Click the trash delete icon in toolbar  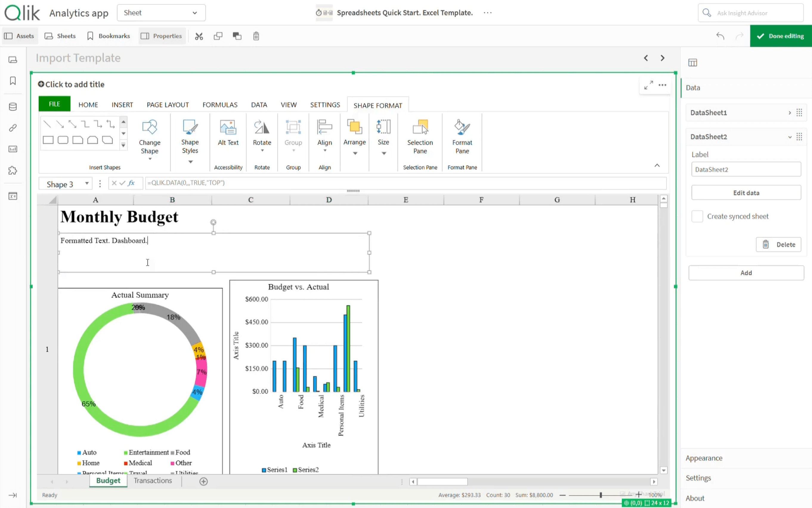click(256, 36)
